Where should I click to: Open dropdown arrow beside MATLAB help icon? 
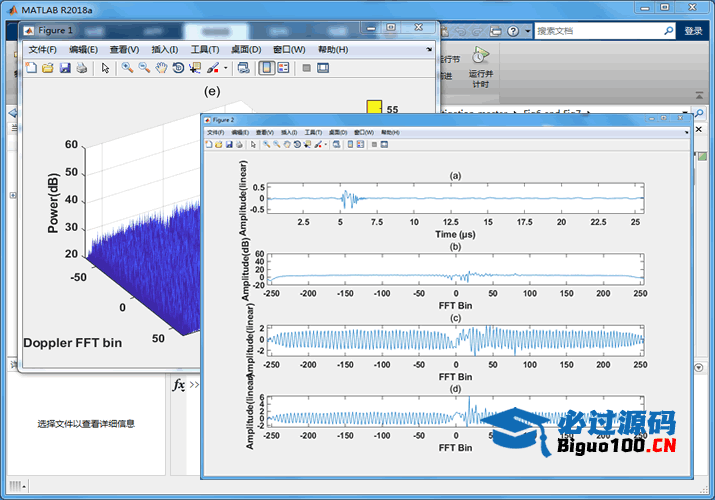pyautogui.click(x=528, y=31)
